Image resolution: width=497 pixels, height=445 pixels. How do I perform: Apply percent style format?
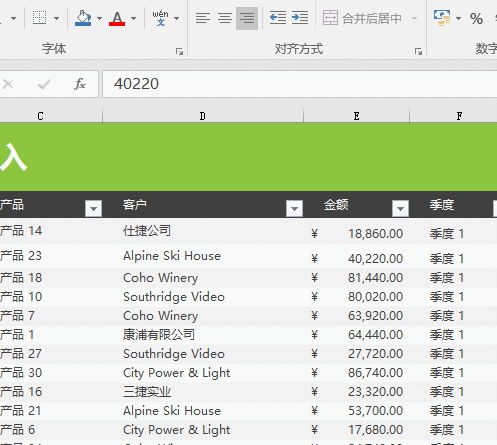476,18
